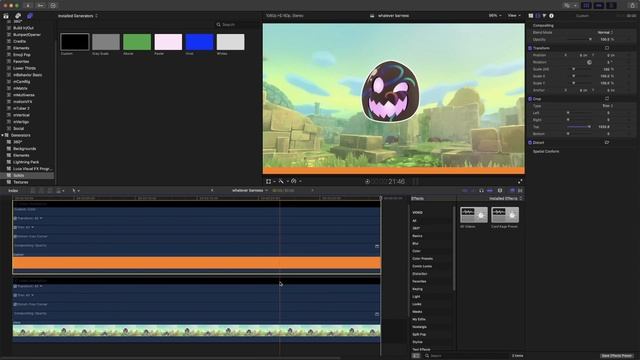
Task: Toggle the timeline Solo headphones icon
Action: 481,191
